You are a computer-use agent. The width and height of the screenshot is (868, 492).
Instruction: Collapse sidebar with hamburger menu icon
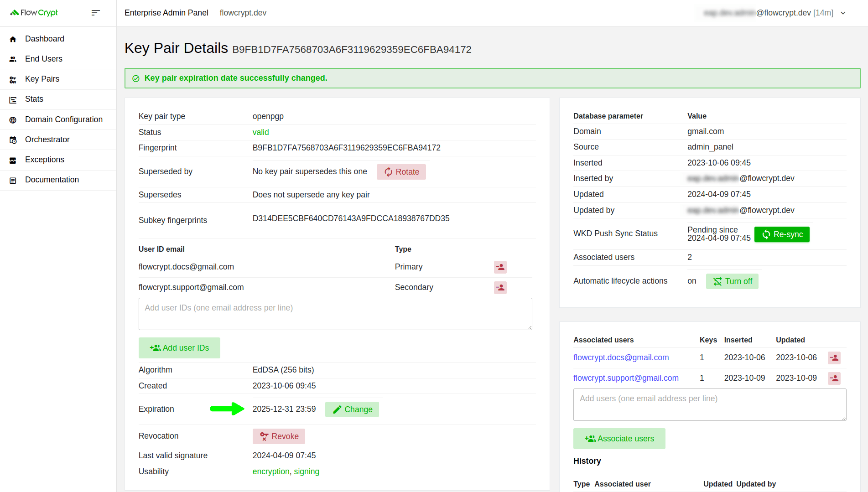click(x=95, y=13)
